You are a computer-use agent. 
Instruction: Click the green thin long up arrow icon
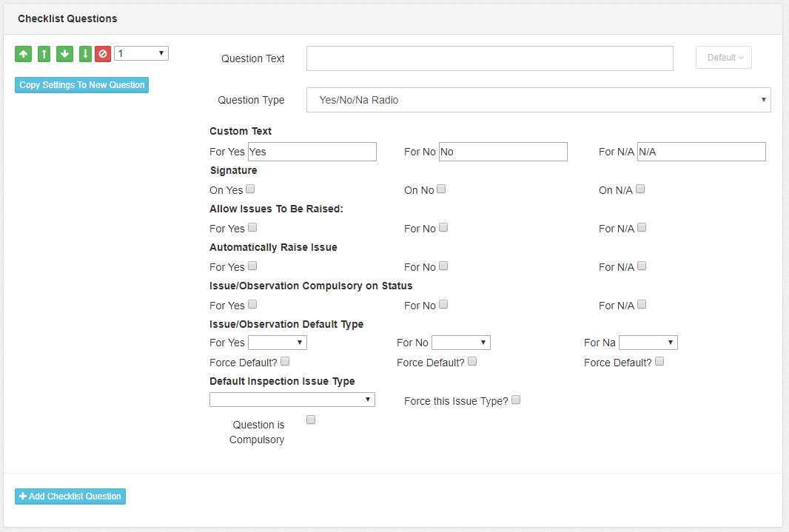coord(44,54)
